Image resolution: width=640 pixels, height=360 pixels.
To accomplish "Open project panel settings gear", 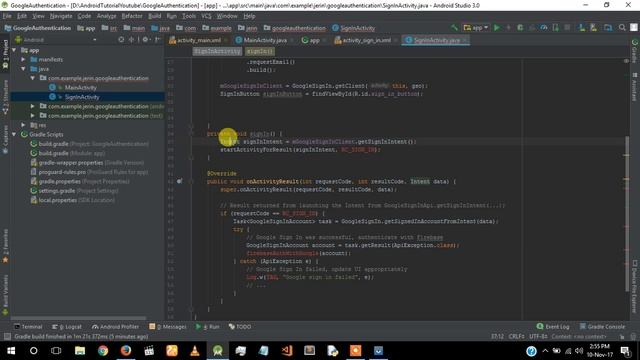I will coord(145,40).
